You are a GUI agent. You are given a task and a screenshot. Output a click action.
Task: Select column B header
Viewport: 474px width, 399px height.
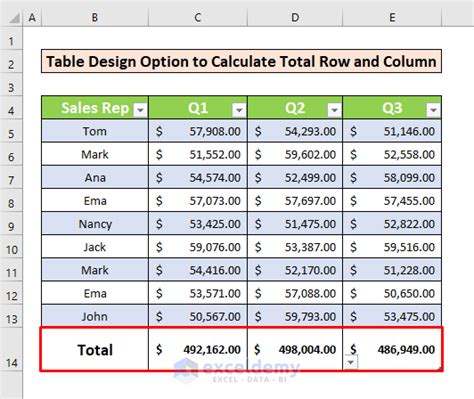95,17
